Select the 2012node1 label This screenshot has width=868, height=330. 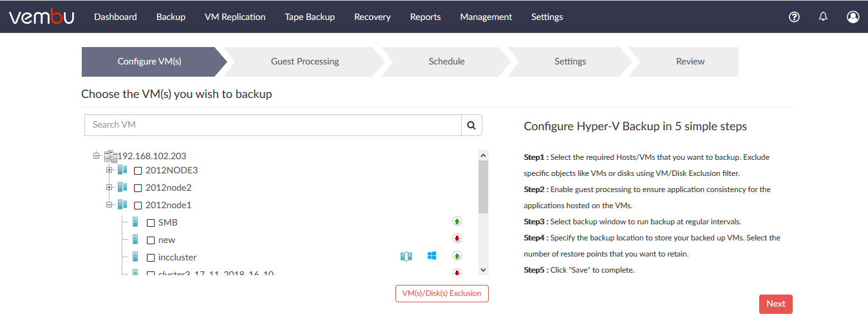pos(169,206)
